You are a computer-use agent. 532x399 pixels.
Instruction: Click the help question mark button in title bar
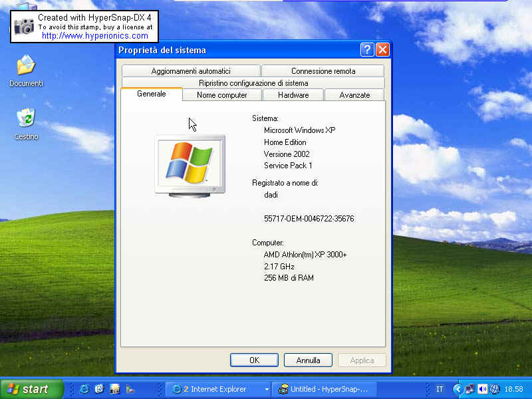click(x=367, y=50)
